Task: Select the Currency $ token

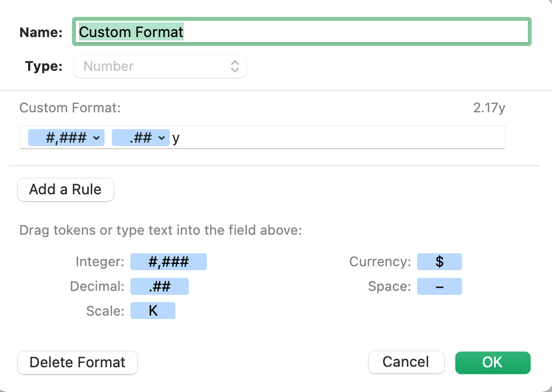Action: click(x=440, y=262)
